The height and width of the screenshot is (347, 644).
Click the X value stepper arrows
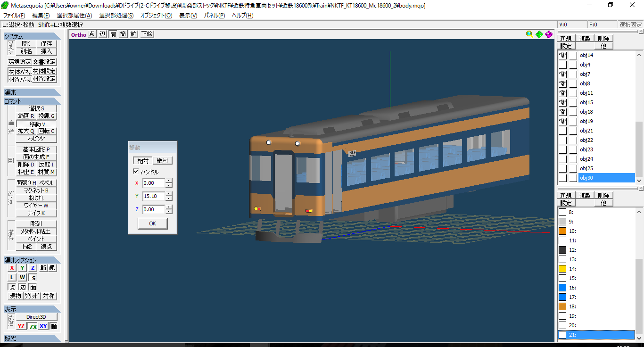click(169, 183)
